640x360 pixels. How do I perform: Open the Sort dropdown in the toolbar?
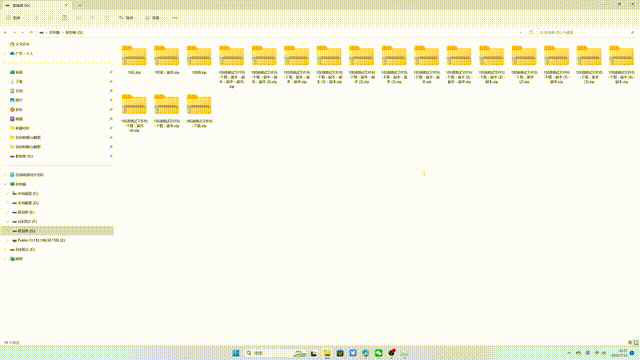(x=128, y=18)
